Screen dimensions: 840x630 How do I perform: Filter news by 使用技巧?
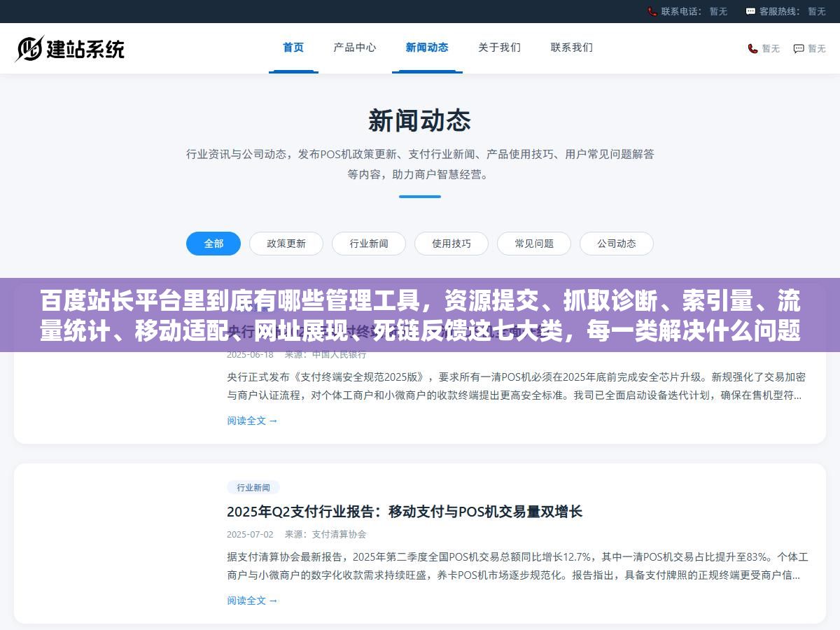(451, 244)
